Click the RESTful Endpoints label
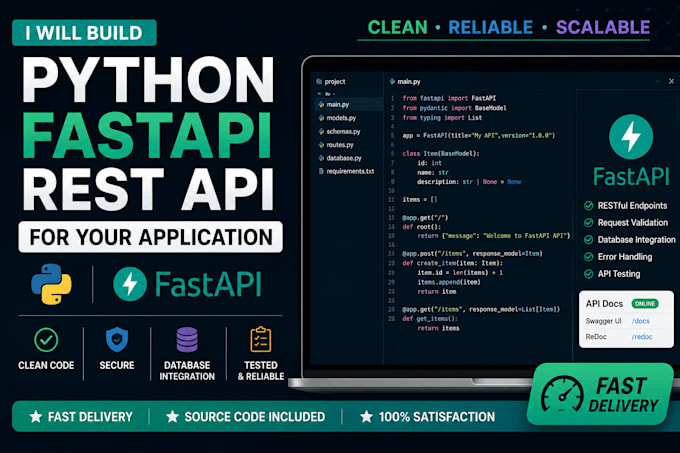 (632, 206)
